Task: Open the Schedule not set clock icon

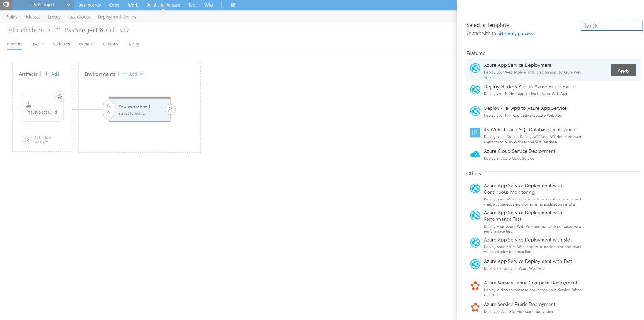Action: pyautogui.click(x=27, y=140)
